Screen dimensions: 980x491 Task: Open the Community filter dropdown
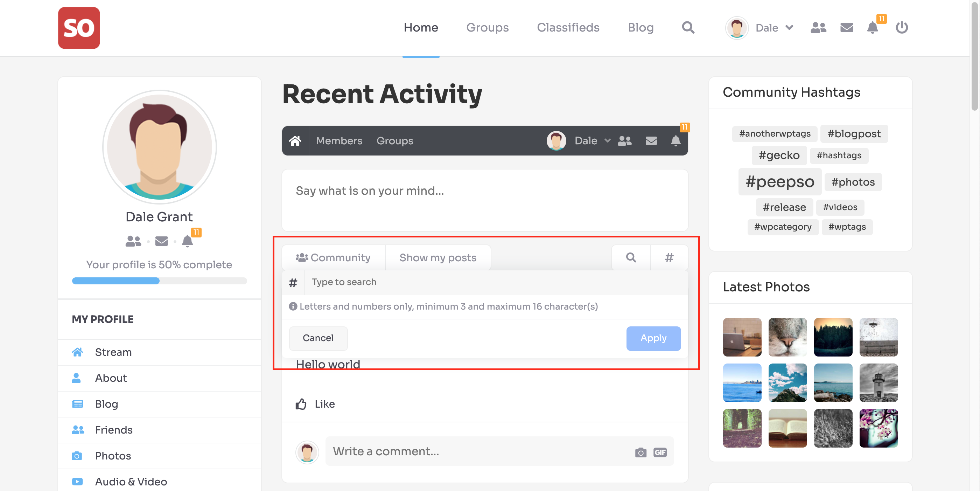pos(333,258)
